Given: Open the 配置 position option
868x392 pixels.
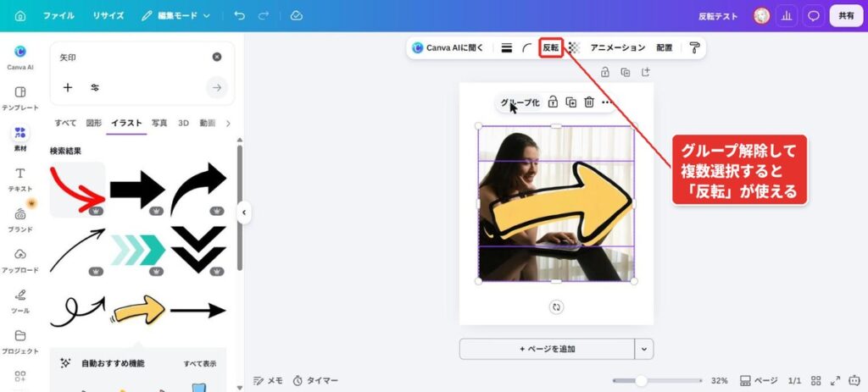Looking at the screenshot, I should (x=665, y=48).
